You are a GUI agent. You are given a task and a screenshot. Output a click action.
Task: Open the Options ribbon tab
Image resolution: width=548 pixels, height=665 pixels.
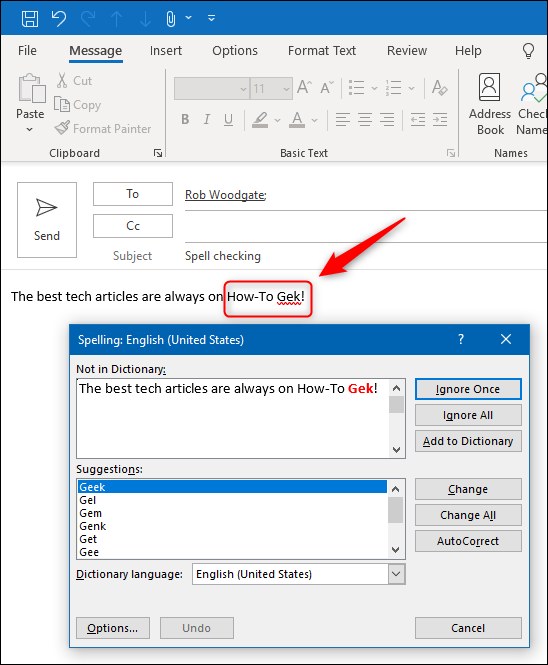pyautogui.click(x=235, y=50)
